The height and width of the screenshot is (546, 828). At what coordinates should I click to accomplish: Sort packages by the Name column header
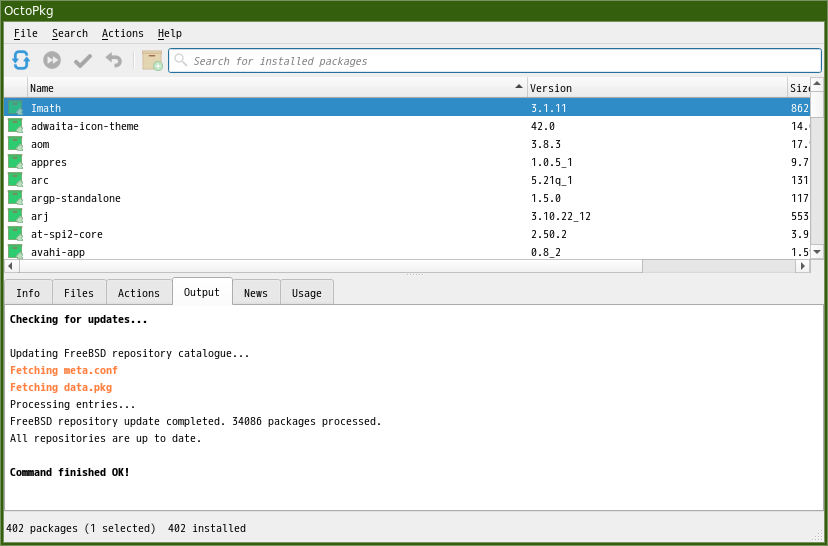tap(277, 88)
